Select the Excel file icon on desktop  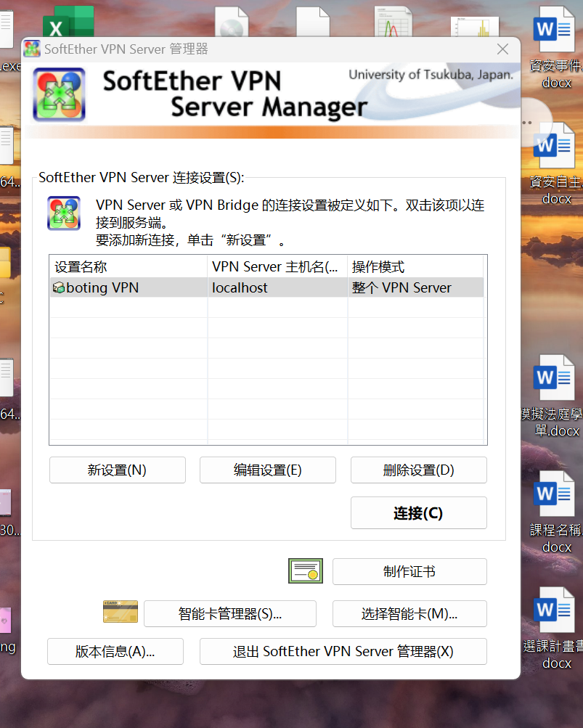(68, 22)
